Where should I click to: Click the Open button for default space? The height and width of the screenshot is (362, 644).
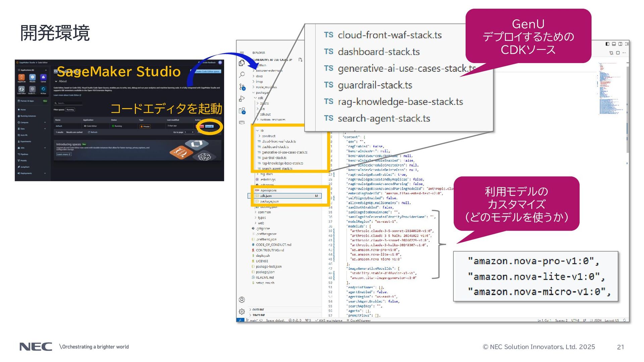pos(209,126)
